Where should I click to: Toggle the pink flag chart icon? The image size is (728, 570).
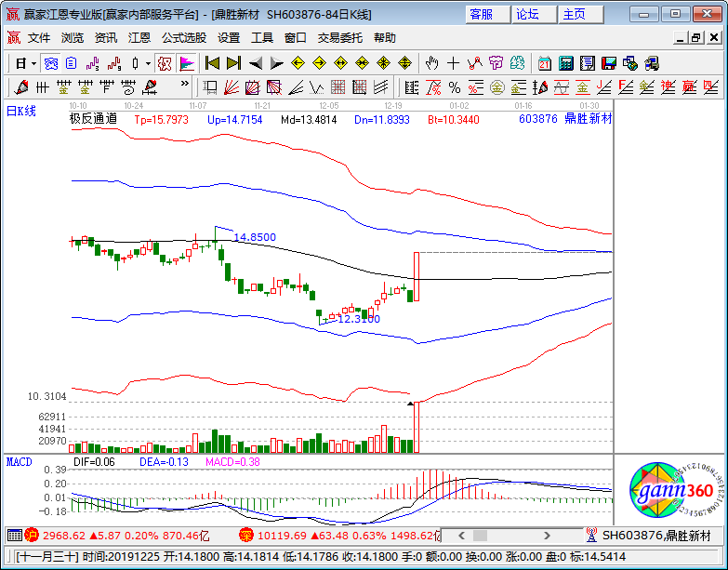click(187, 63)
